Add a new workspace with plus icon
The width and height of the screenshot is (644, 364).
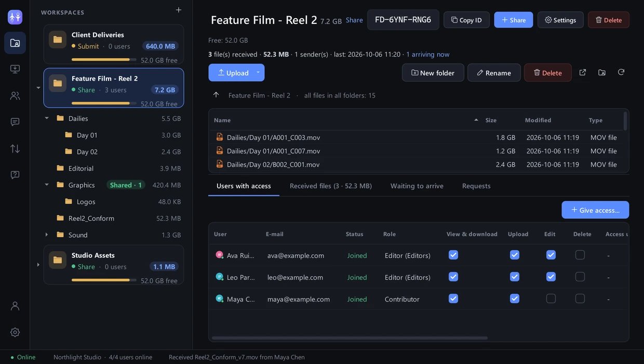pyautogui.click(x=179, y=10)
